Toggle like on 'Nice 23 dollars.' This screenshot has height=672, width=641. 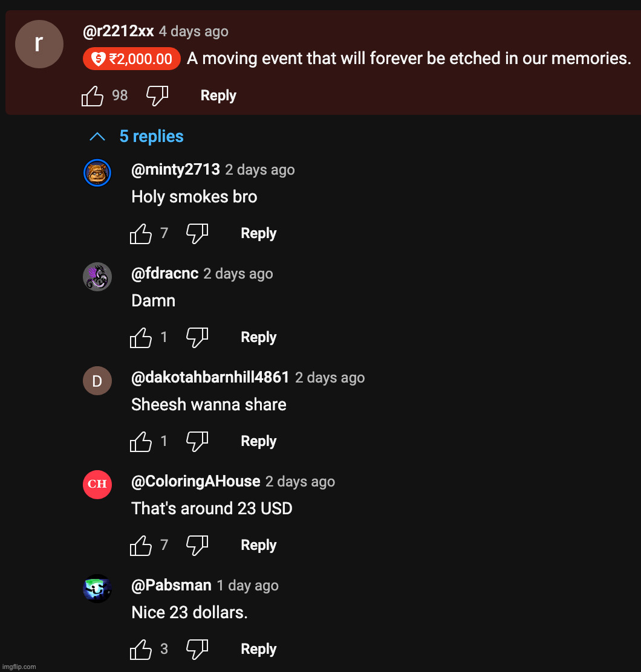pos(140,649)
